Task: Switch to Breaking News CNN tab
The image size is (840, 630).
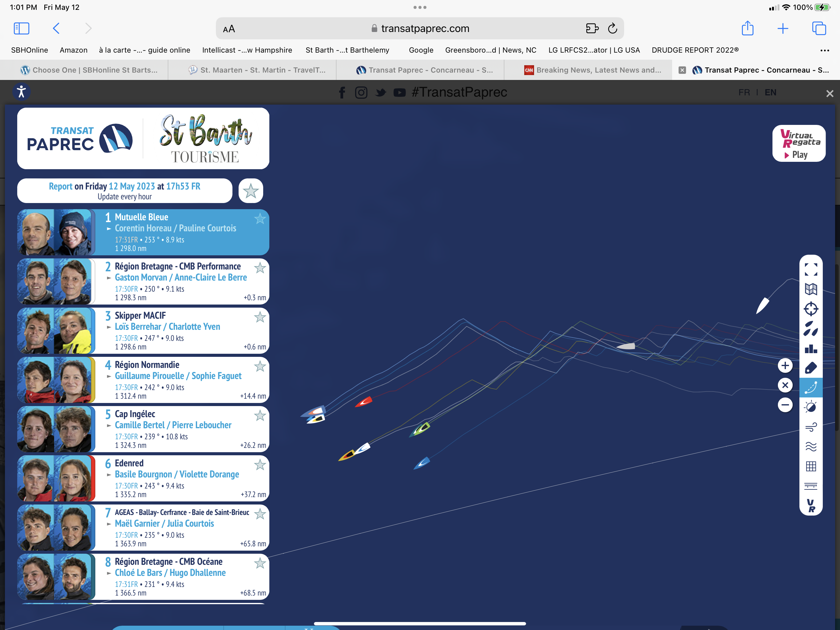Action: [x=588, y=70]
